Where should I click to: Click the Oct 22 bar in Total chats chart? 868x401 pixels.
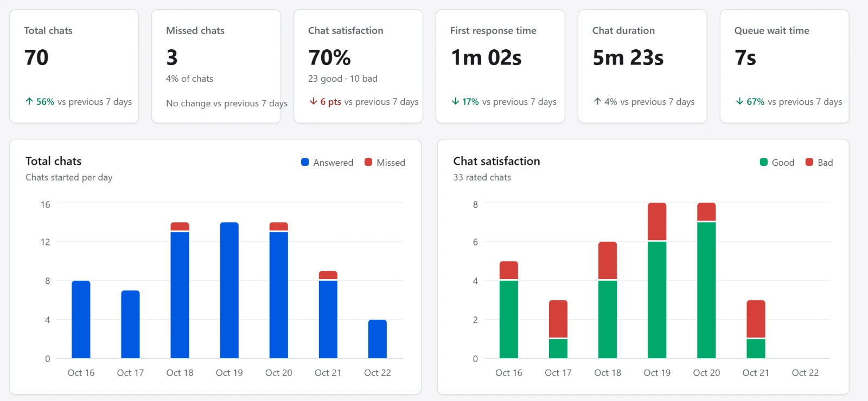coord(378,339)
